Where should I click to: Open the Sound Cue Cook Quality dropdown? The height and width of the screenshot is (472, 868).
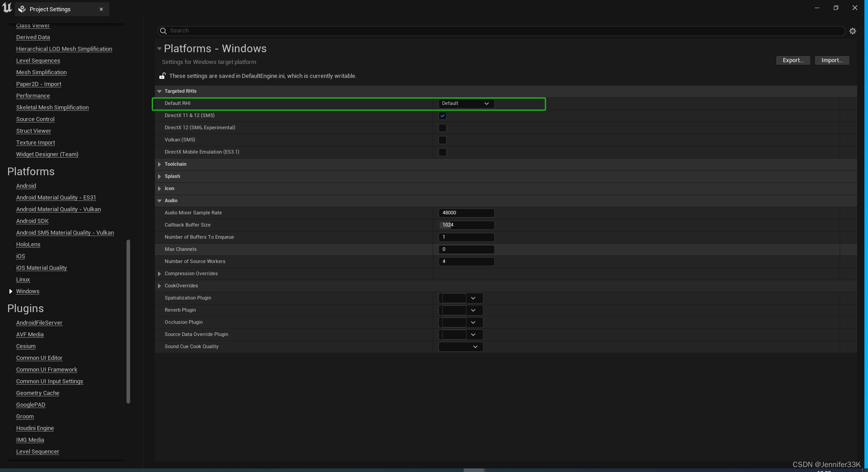pos(461,347)
